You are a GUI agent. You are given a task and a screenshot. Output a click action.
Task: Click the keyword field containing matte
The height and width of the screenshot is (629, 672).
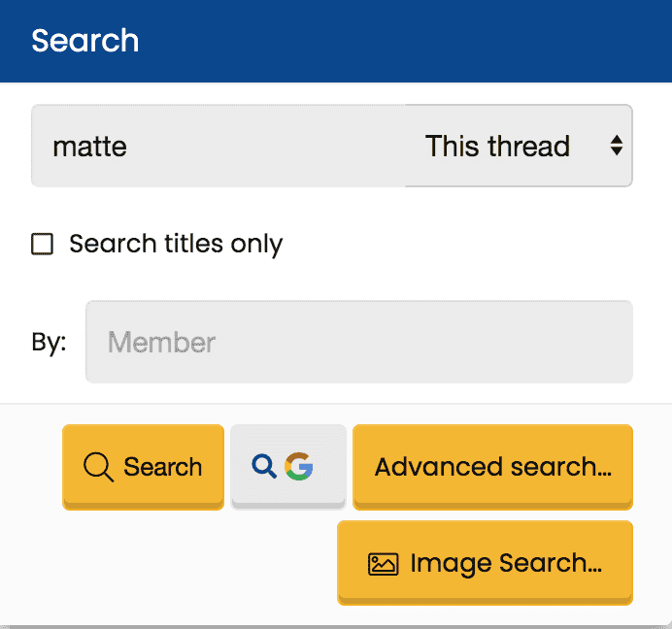tap(218, 146)
